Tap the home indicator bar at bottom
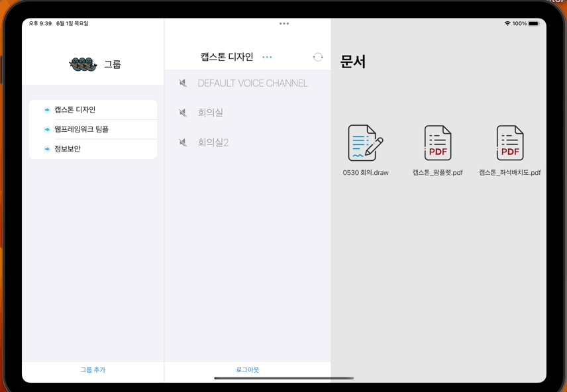 click(x=283, y=379)
